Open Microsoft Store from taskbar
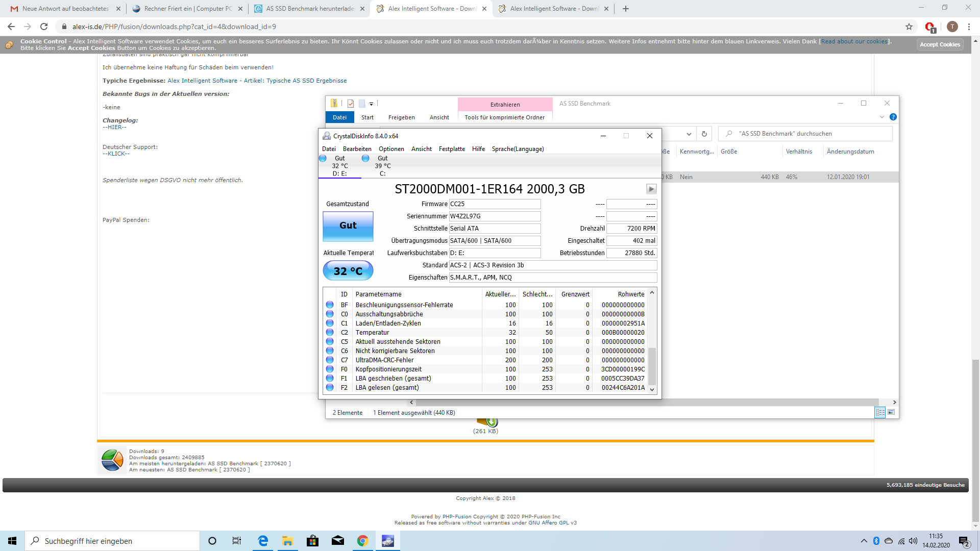 (313, 541)
